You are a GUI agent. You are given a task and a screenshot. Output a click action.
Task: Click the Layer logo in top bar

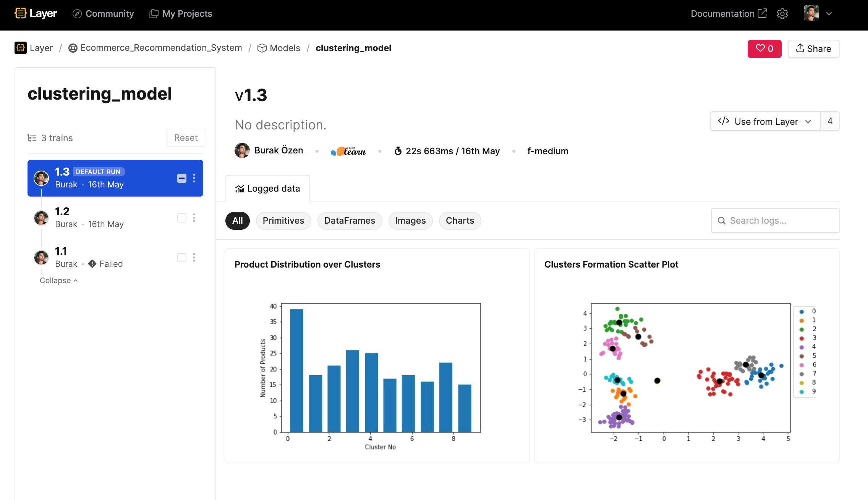pos(36,14)
